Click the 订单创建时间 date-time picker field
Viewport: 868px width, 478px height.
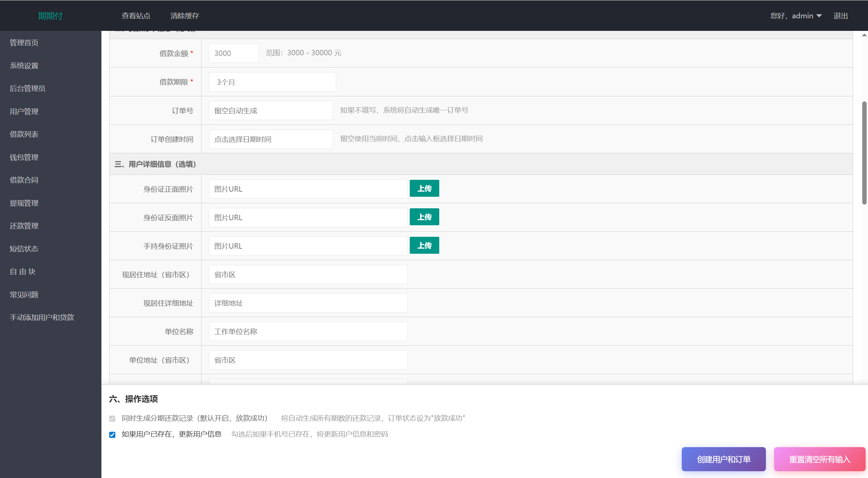click(x=271, y=139)
